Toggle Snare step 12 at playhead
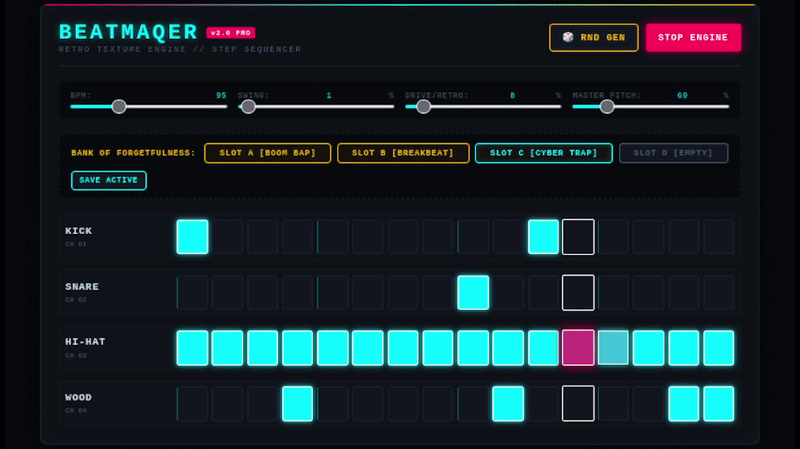Image resolution: width=800 pixels, height=449 pixels. (x=578, y=292)
